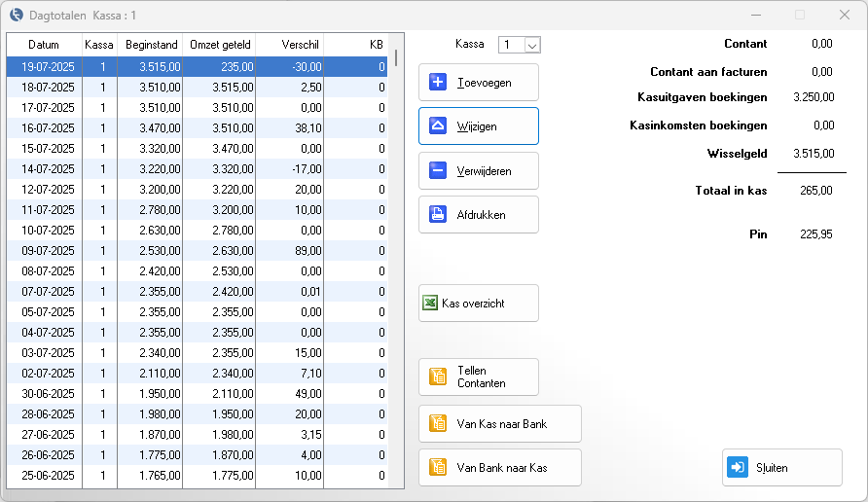Close the Dagtotalen window

845,15
